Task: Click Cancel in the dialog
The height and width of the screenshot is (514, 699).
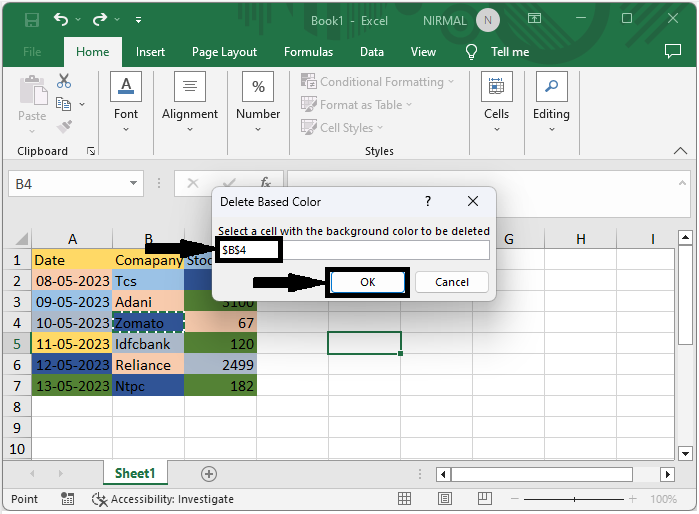Action: tap(452, 282)
